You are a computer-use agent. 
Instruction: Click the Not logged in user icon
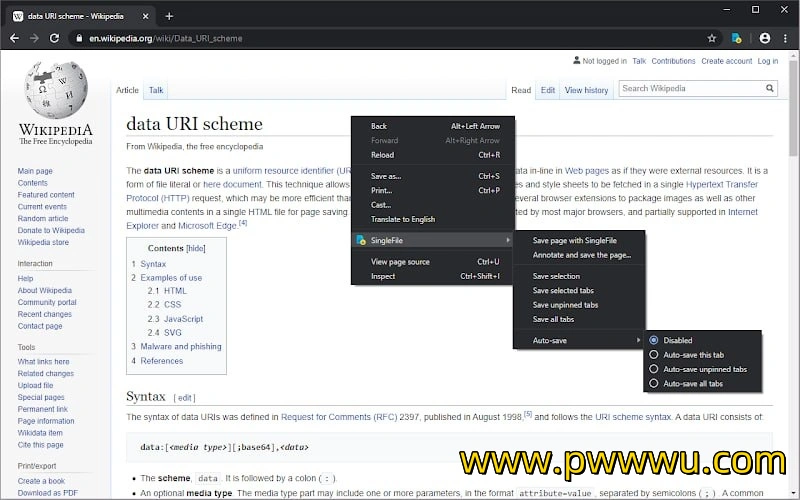pyautogui.click(x=576, y=60)
